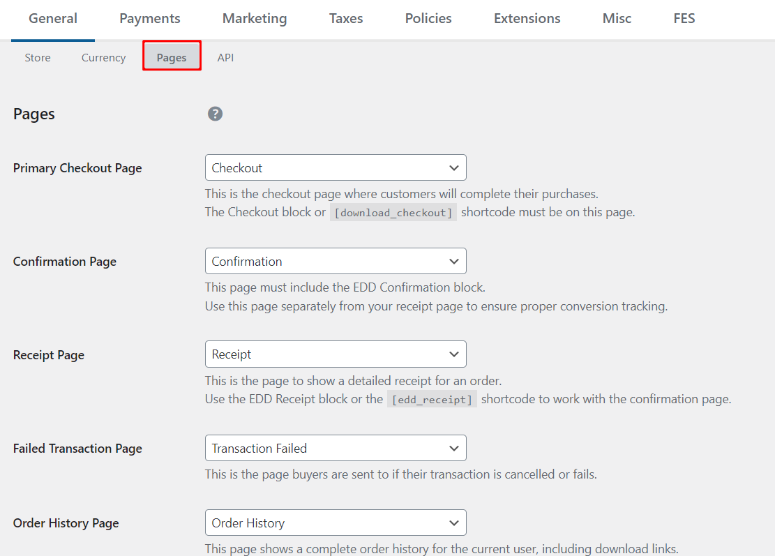Go to the Marketing tab
This screenshot has height=556, width=775.
coord(254,19)
